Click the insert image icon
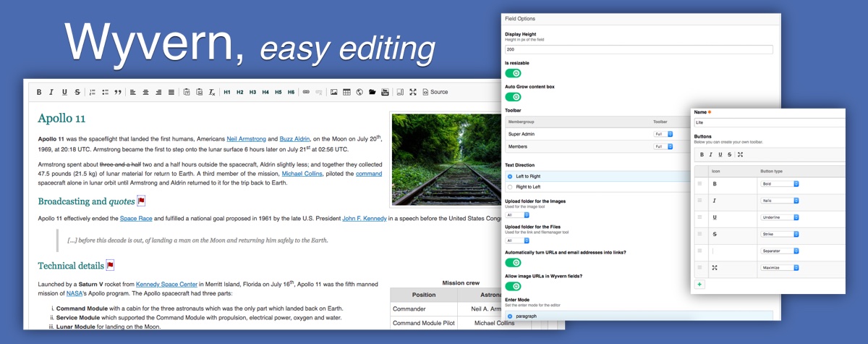868x344 pixels. [334, 92]
